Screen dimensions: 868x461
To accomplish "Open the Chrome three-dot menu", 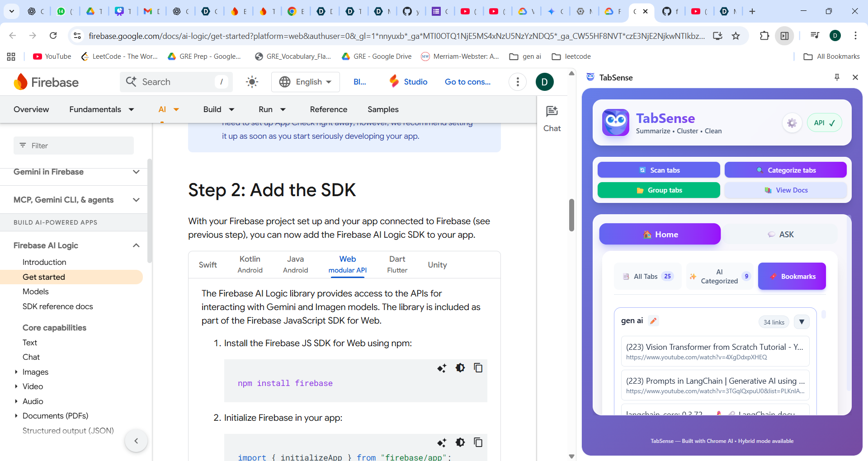I will click(x=855, y=35).
